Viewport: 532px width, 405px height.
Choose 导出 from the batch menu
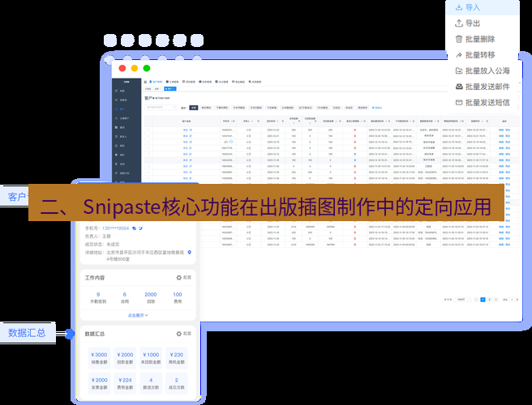click(483, 23)
